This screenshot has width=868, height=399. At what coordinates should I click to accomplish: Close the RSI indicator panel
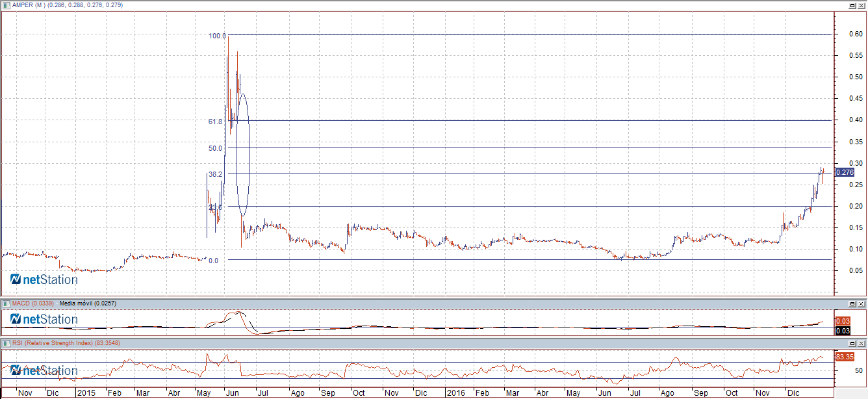[861, 342]
